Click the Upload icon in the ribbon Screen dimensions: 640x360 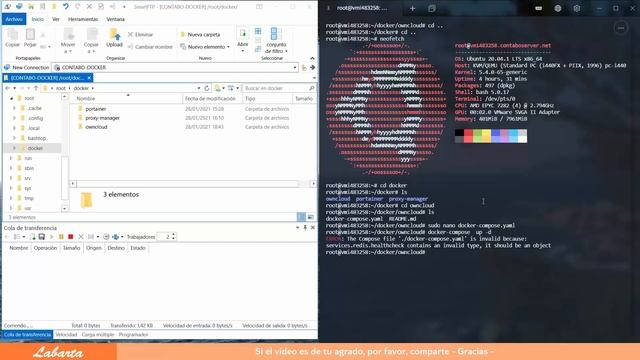(114, 35)
